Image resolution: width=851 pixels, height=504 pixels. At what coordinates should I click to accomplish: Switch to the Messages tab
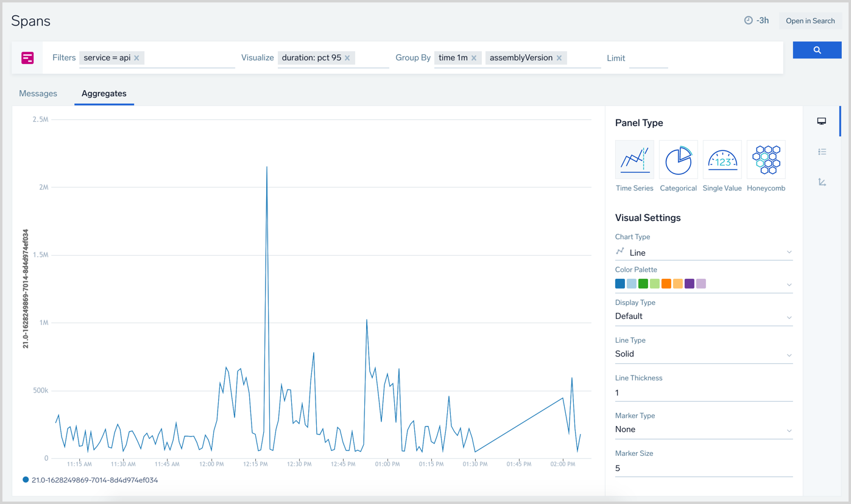click(x=38, y=94)
